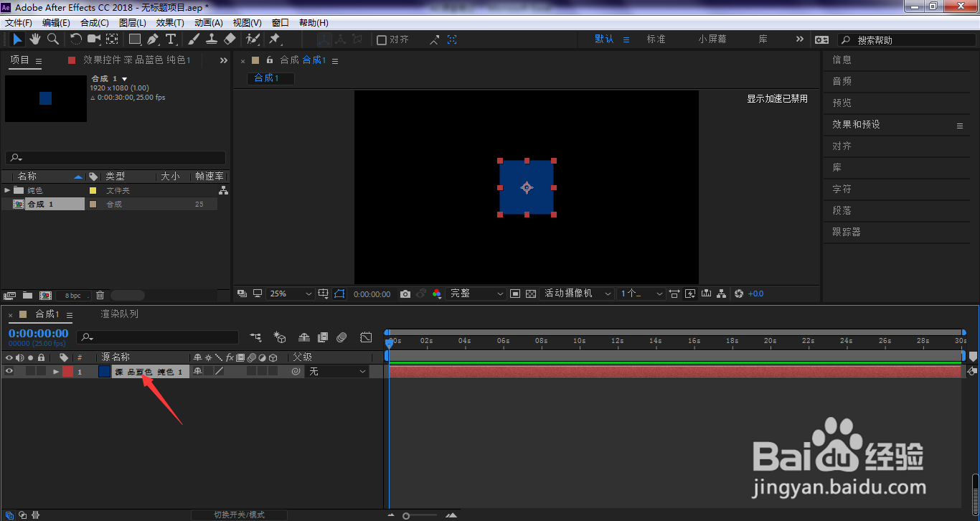Toggle visibility eye of layer 1
The height and width of the screenshot is (521, 980).
click(9, 371)
